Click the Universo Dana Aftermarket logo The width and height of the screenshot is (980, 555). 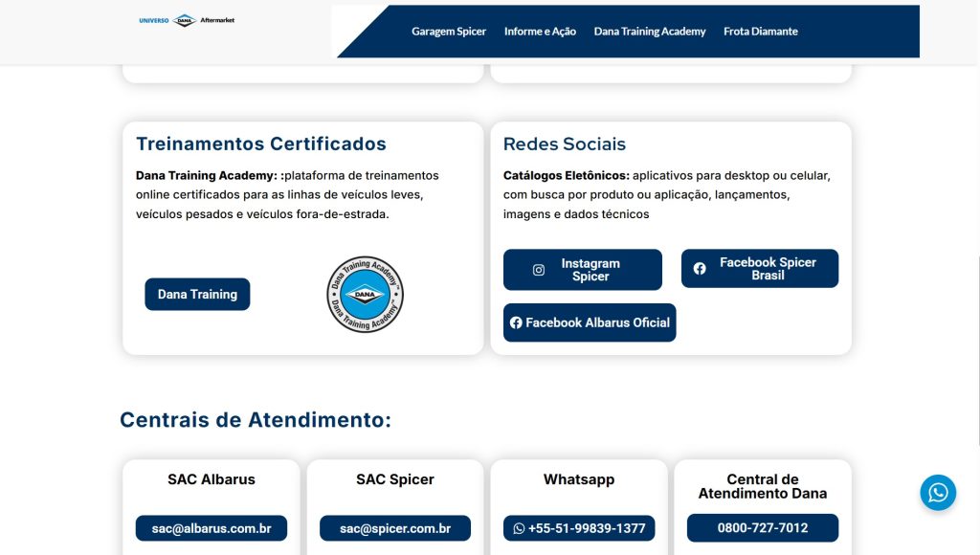(187, 20)
